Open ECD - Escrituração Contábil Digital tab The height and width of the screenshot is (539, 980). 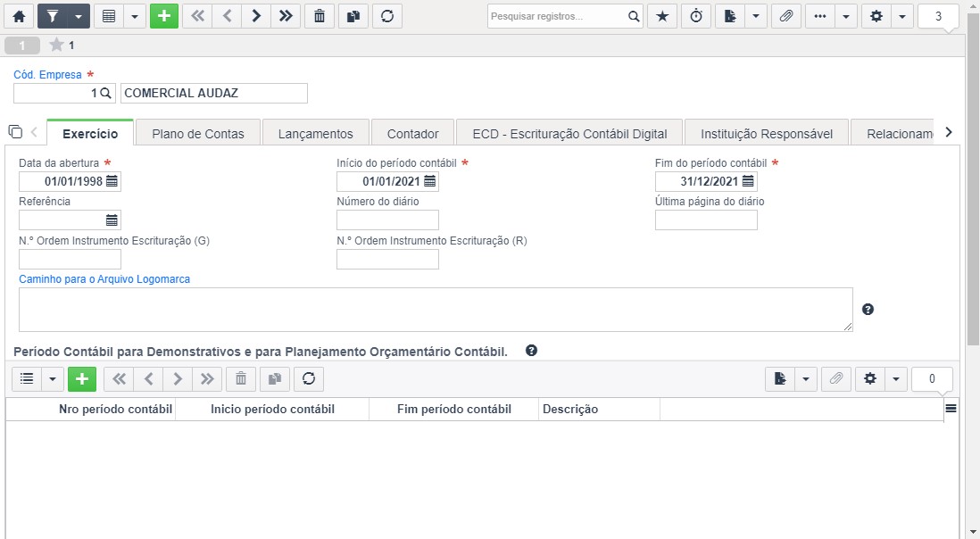[x=569, y=133]
